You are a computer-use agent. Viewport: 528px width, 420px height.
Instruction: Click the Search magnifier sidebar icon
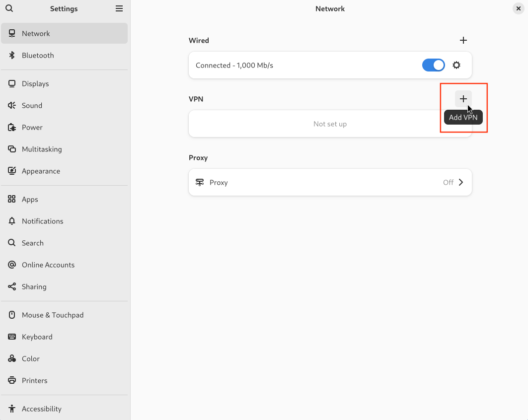point(12,243)
